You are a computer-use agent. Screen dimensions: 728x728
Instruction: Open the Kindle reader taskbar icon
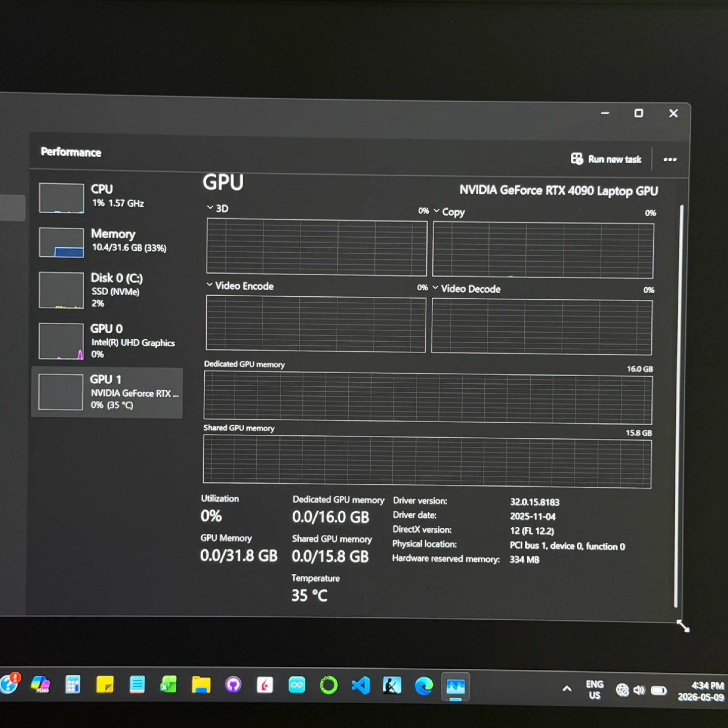click(392, 686)
